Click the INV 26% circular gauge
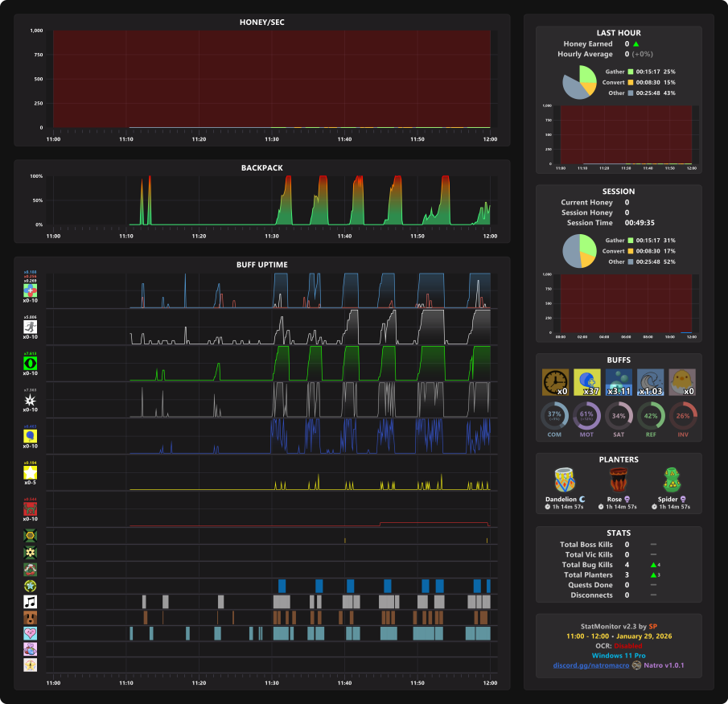The width and height of the screenshot is (728, 704). pos(683,416)
